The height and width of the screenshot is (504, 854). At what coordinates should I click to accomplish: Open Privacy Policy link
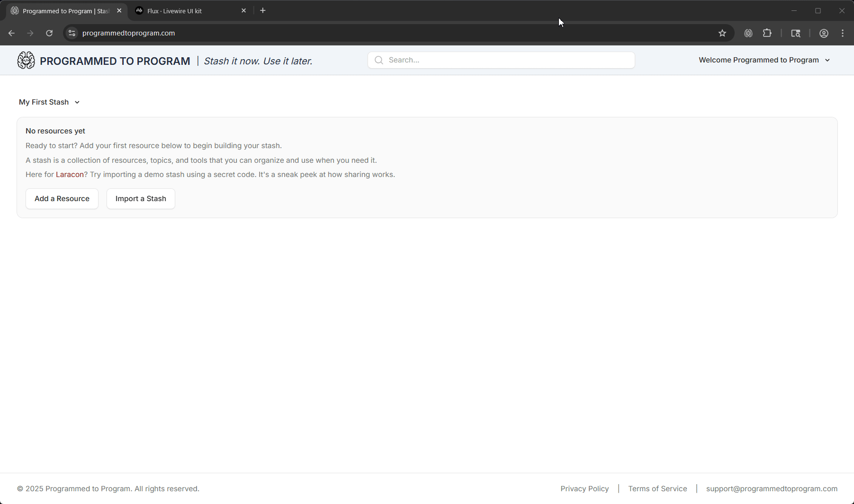point(584,489)
